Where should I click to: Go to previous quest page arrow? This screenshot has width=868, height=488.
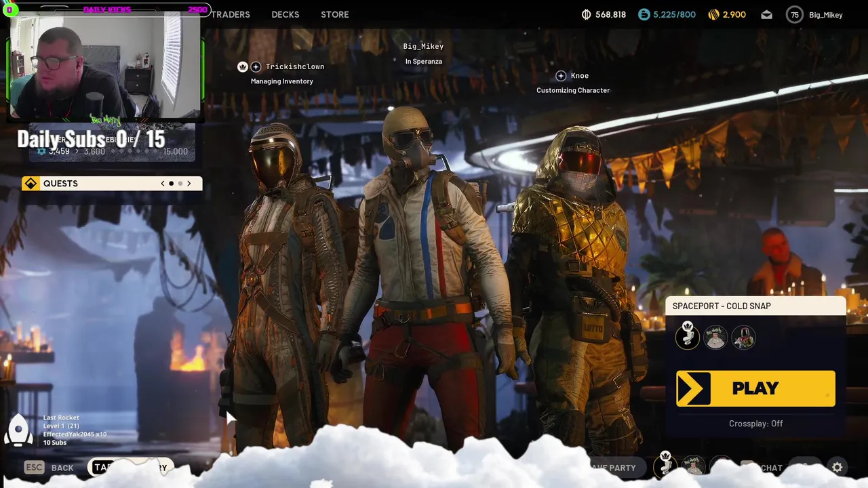coord(163,183)
